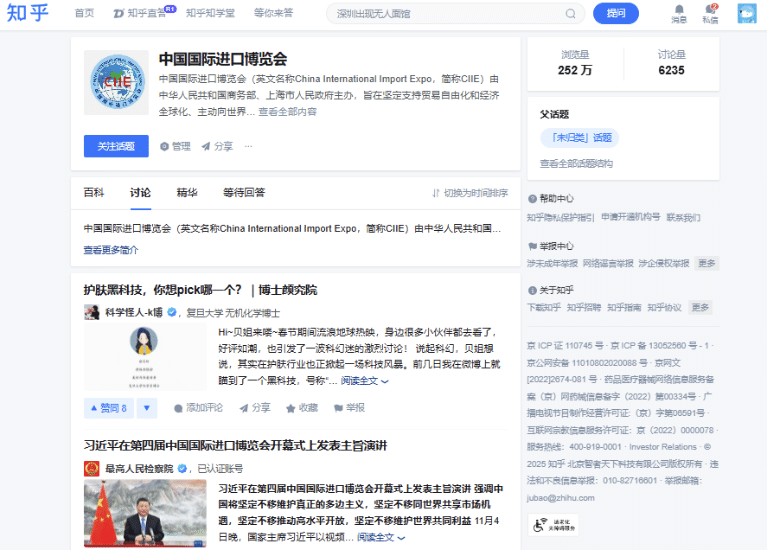Add comment on skincare article

[x=198, y=408]
